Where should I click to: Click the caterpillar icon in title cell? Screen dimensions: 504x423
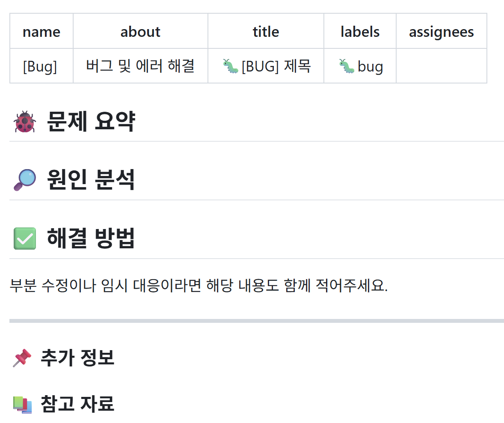coord(231,66)
